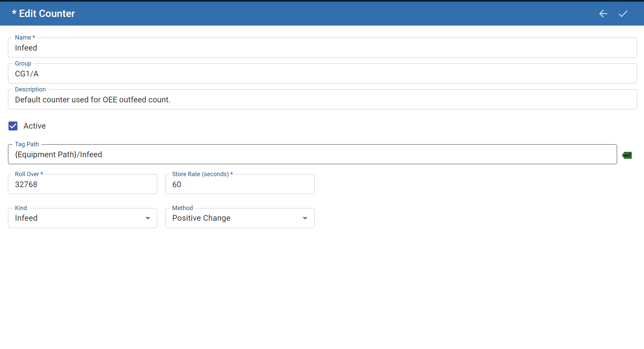Save changes with the checkmark icon
644x349 pixels.
[x=623, y=14]
